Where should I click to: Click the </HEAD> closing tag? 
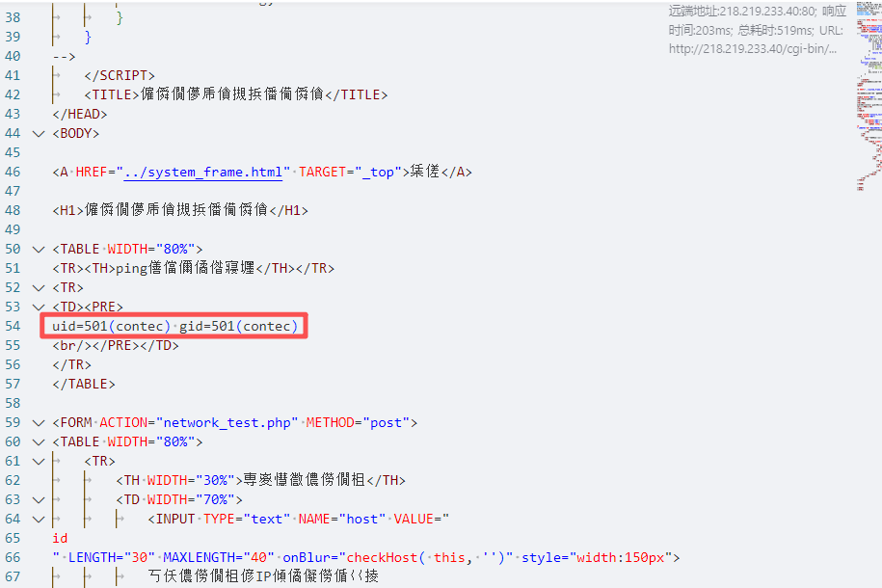[x=80, y=114]
